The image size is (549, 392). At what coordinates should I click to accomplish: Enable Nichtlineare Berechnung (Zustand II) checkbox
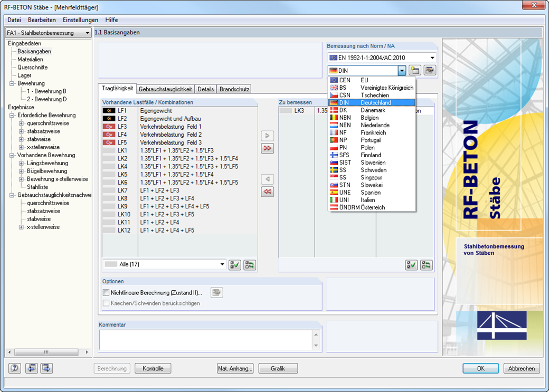point(106,293)
